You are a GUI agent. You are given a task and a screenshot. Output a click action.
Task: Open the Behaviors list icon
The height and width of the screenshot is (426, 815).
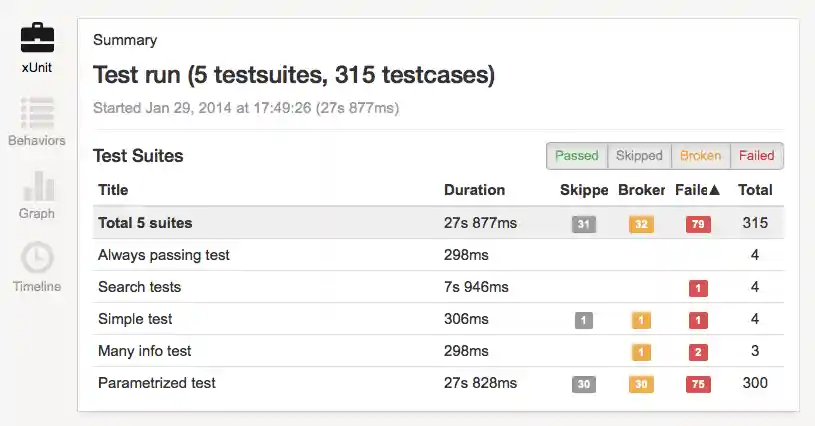pyautogui.click(x=37, y=113)
